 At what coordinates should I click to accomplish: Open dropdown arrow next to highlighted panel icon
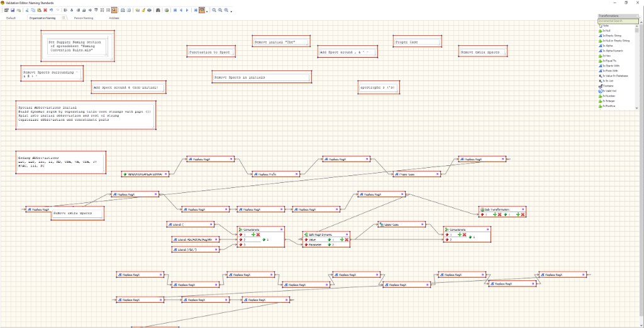(207, 11)
